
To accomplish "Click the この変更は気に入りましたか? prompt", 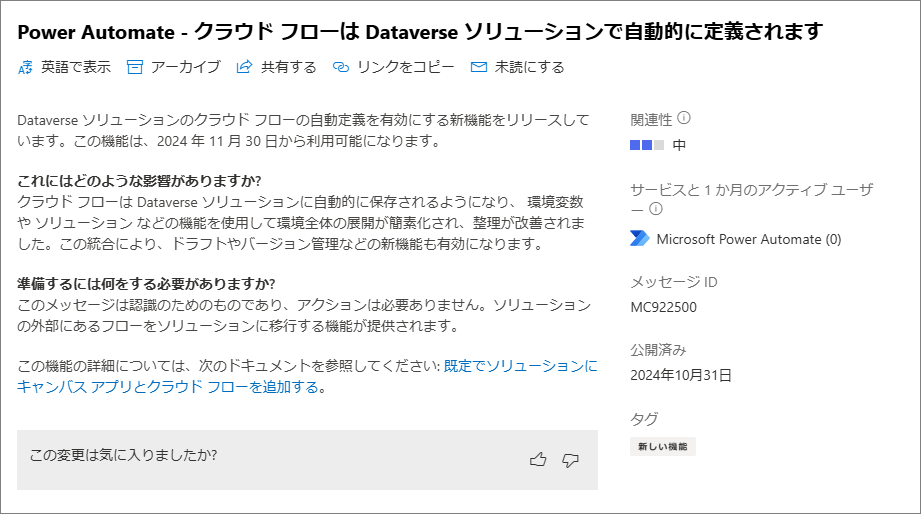I will pyautogui.click(x=123, y=455).
